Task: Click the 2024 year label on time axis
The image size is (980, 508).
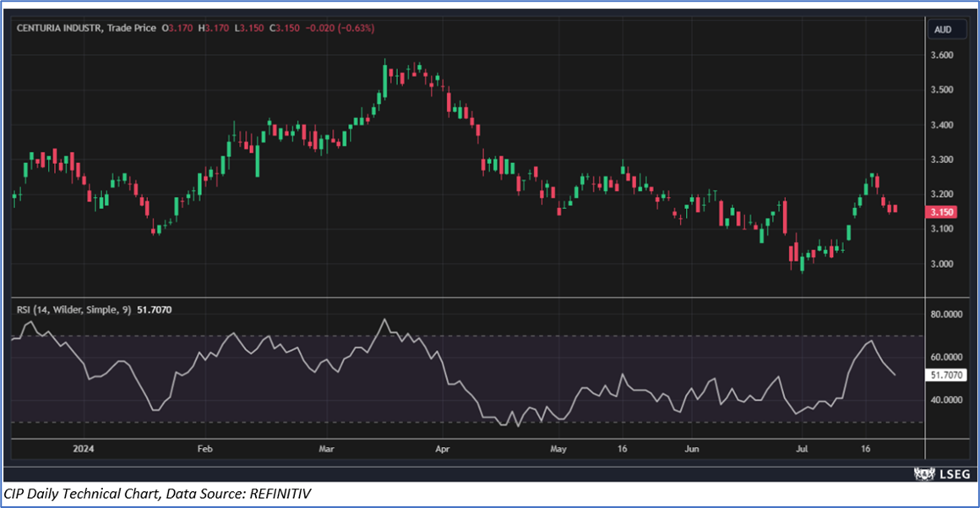Action: (83, 449)
